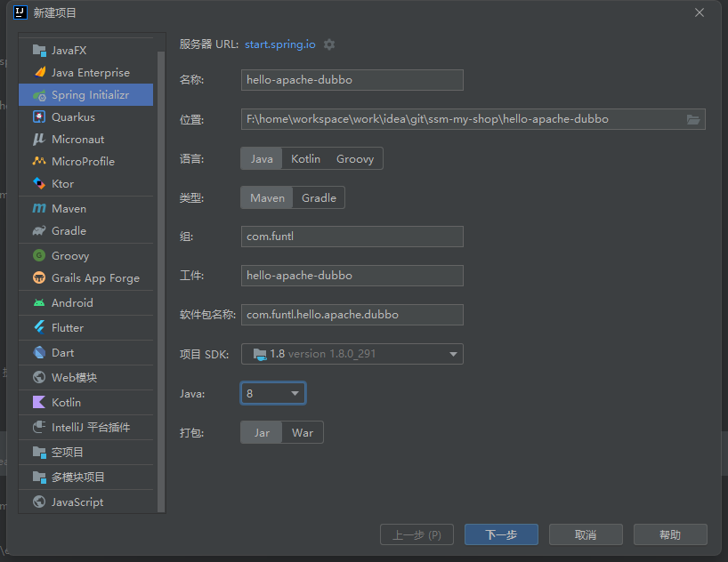This screenshot has width=728, height=562.
Task: Select Kotlin as the language
Action: pos(305,158)
